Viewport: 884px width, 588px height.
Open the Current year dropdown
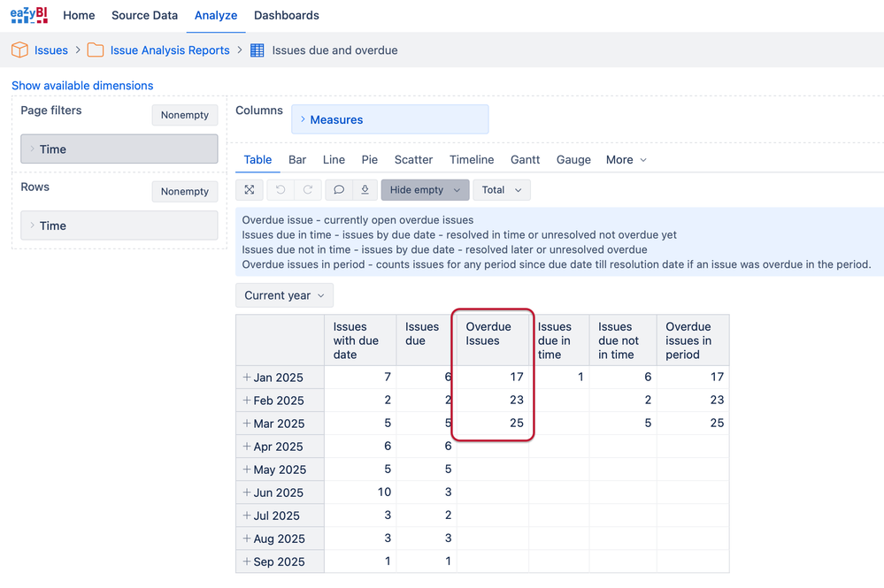point(284,295)
